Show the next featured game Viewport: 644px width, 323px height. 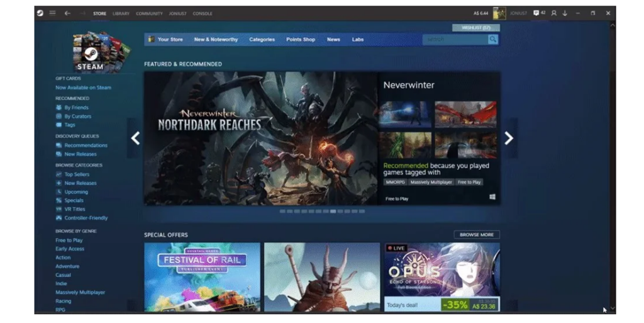pyautogui.click(x=509, y=138)
